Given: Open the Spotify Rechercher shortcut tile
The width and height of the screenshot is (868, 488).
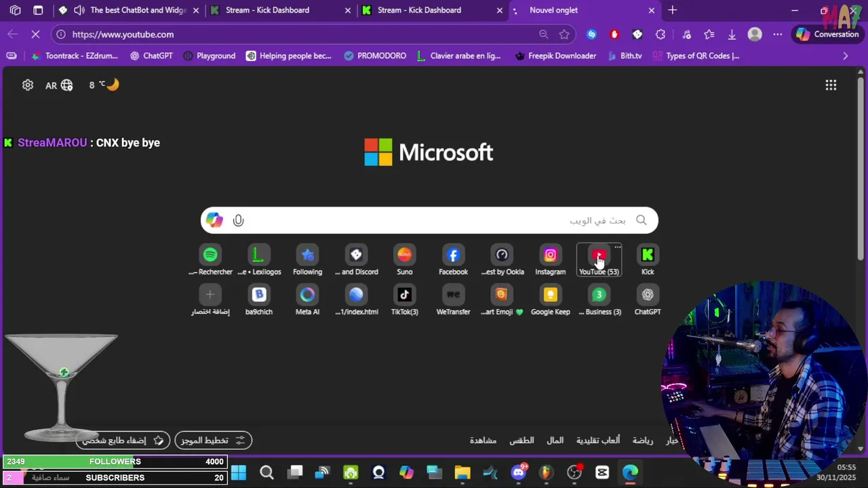Looking at the screenshot, I should point(210,261).
